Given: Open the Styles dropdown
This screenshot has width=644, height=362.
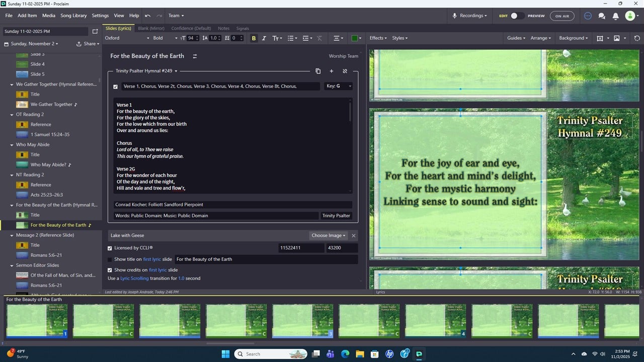Looking at the screenshot, I should point(400,38).
